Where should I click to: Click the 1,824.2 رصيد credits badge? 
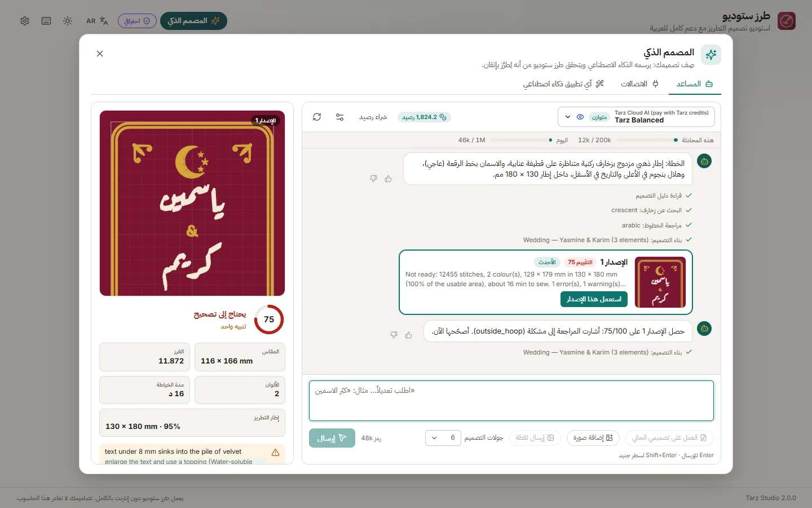tap(424, 117)
